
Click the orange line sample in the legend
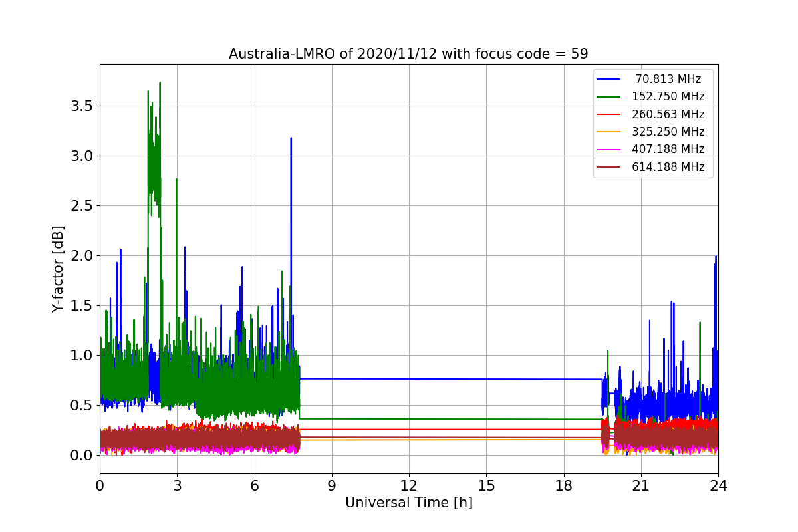(x=608, y=132)
